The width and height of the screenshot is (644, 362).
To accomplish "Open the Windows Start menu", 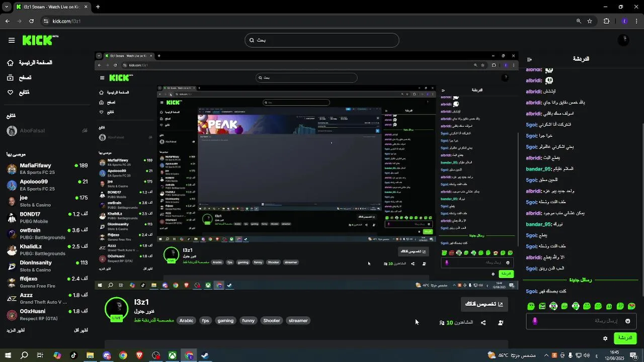I will click(x=8, y=355).
